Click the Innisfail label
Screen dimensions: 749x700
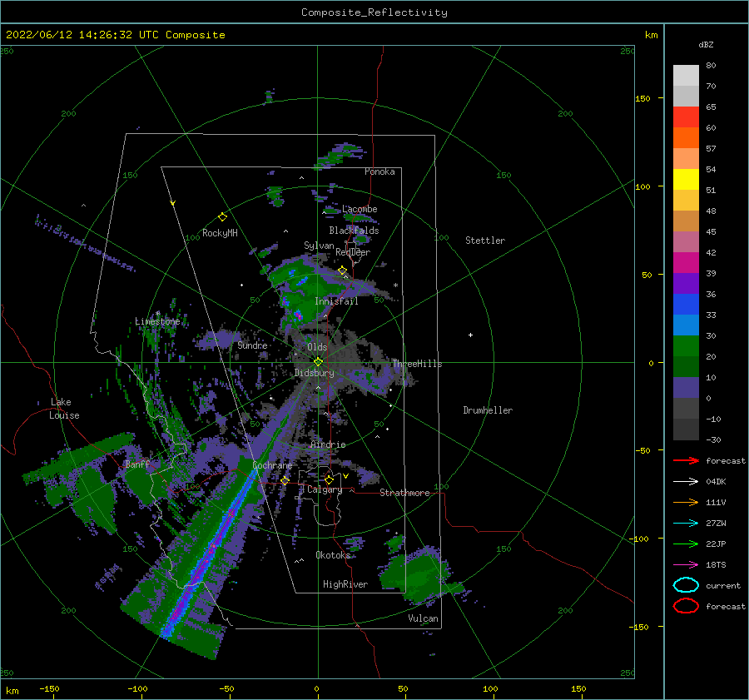[336, 301]
